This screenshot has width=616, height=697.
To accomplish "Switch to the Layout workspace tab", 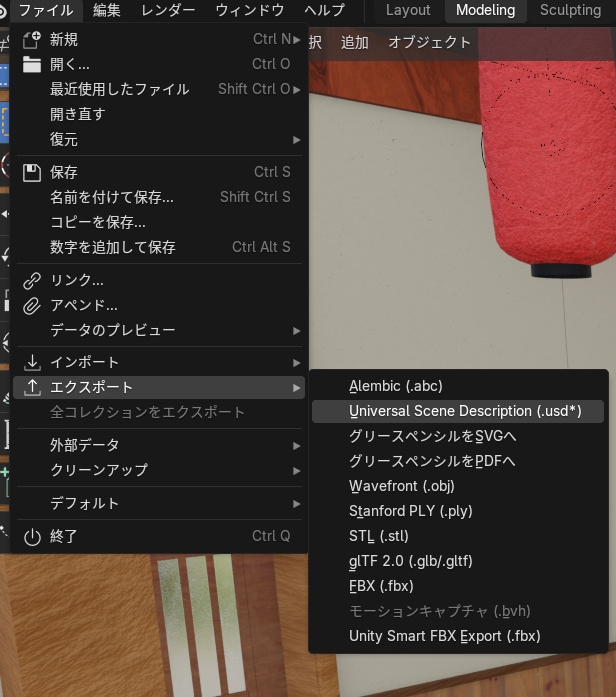I will click(408, 10).
